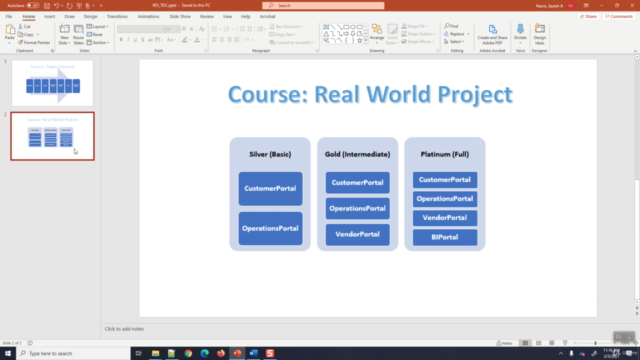The width and height of the screenshot is (640, 360).
Task: Select the Silver (Basic) heading text
Action: point(270,154)
